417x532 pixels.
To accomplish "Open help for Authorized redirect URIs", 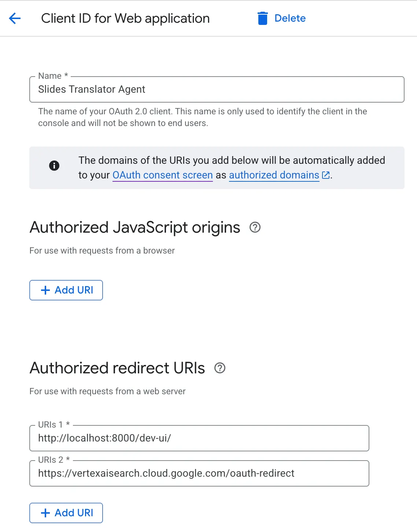I will pos(220,368).
